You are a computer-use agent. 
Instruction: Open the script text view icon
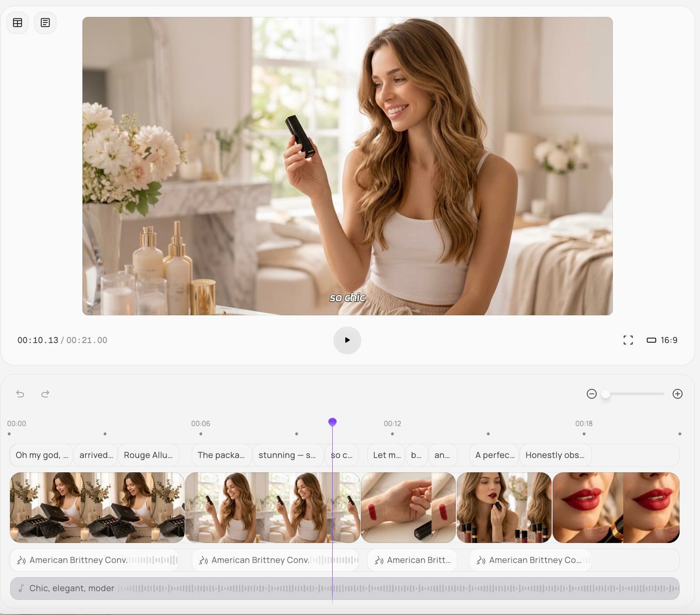point(45,23)
